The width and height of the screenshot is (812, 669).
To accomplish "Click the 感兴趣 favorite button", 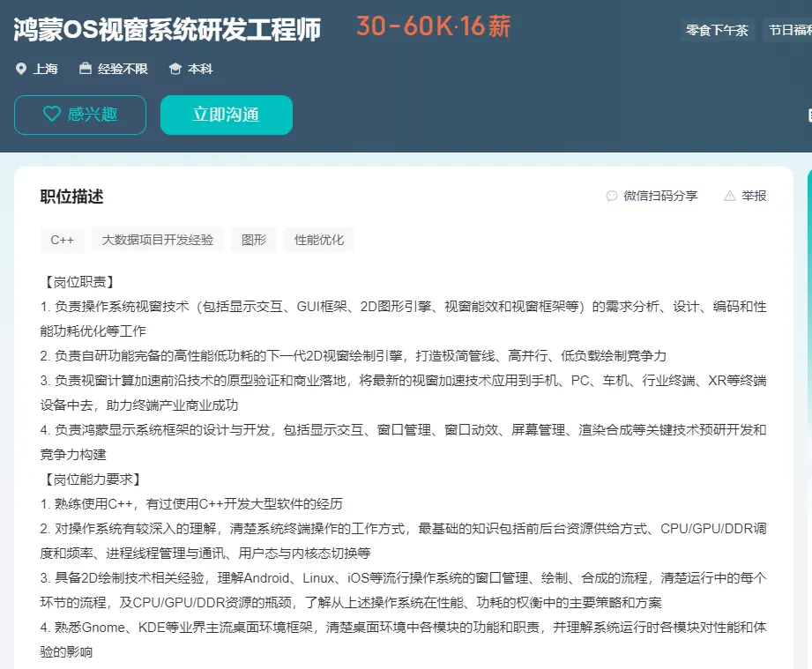I will [79, 115].
